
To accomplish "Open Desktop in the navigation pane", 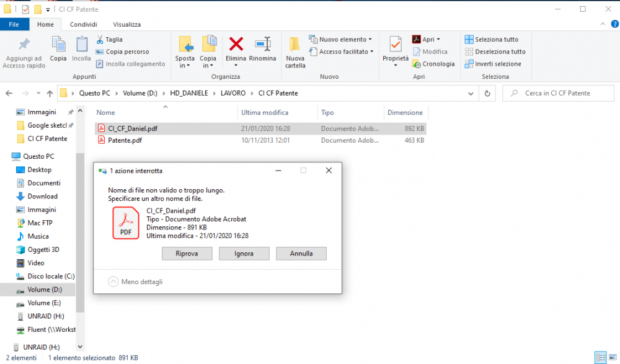I will [34, 170].
